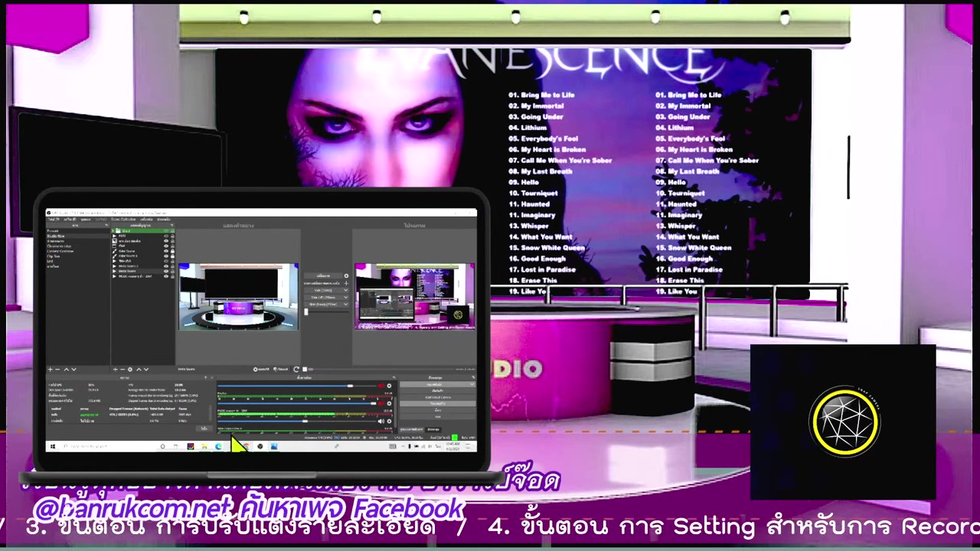Open the Windows Start menu

click(52, 446)
